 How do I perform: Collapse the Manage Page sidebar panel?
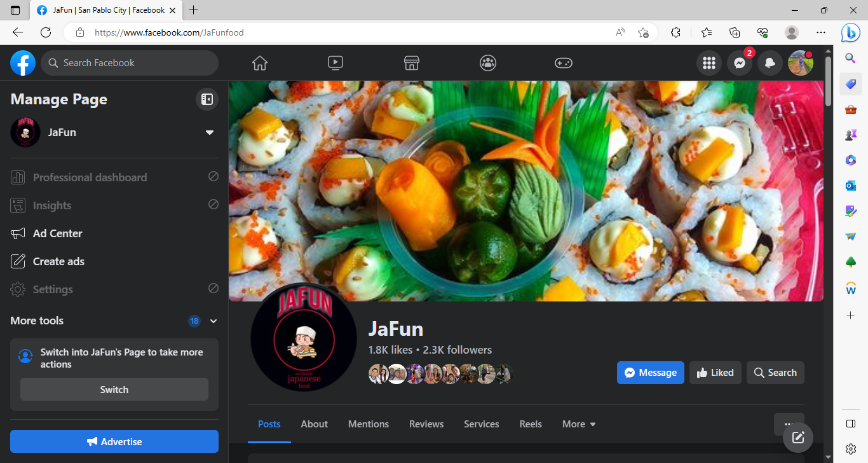point(207,99)
